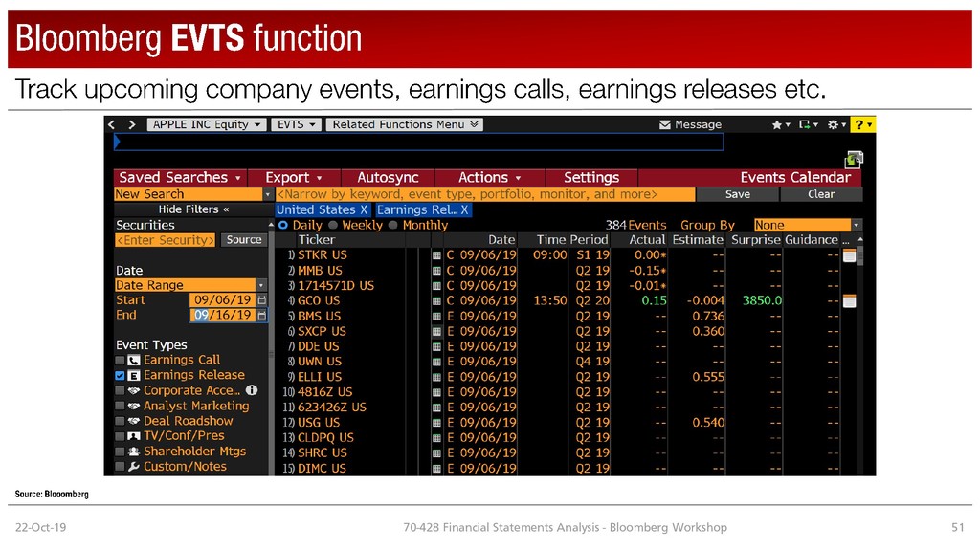Screen dimensions: 980x551
Task: Collapse the Hide Filters panel link
Action: pyautogui.click(x=193, y=209)
